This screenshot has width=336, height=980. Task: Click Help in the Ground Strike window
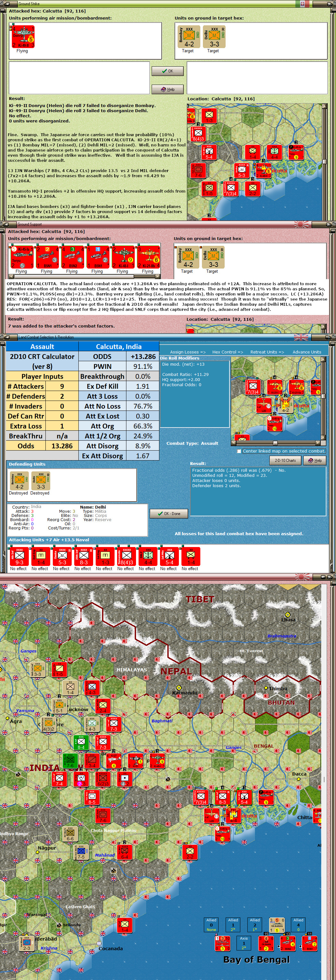(168, 89)
